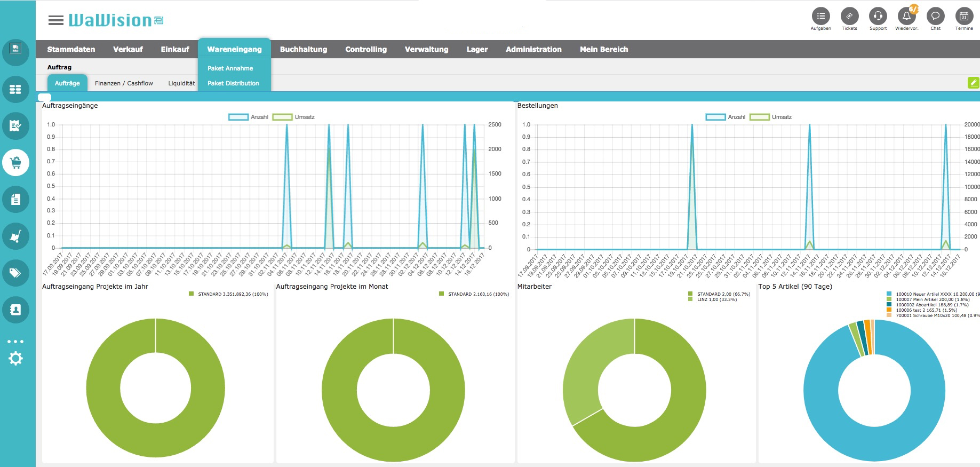Click the Support headset icon
Screen dimensions: 980x467
[878, 16]
